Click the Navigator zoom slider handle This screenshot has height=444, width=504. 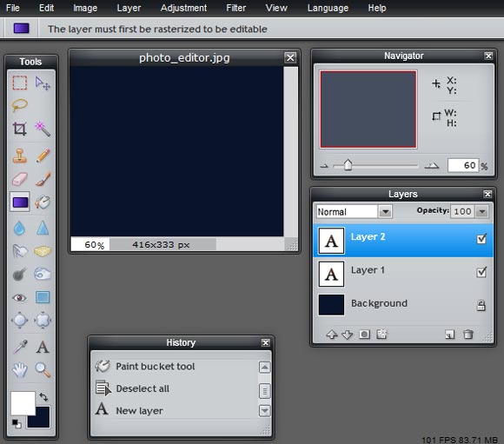click(x=348, y=165)
